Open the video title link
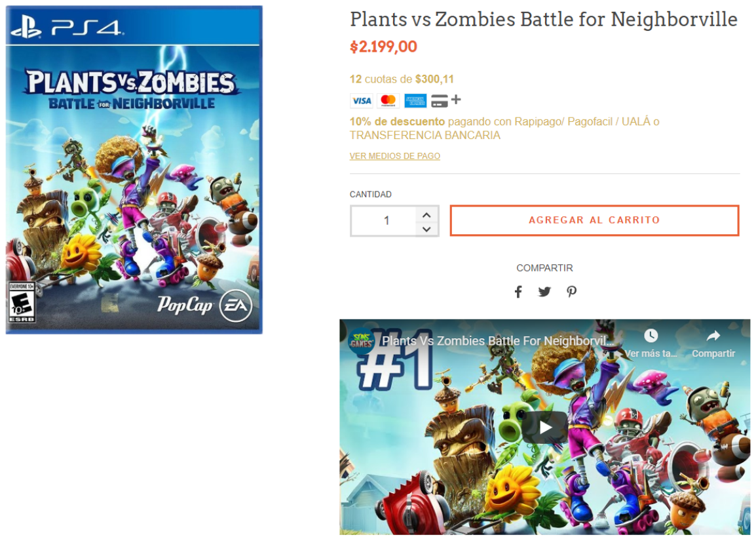The height and width of the screenshot is (537, 756). pyautogui.click(x=498, y=341)
